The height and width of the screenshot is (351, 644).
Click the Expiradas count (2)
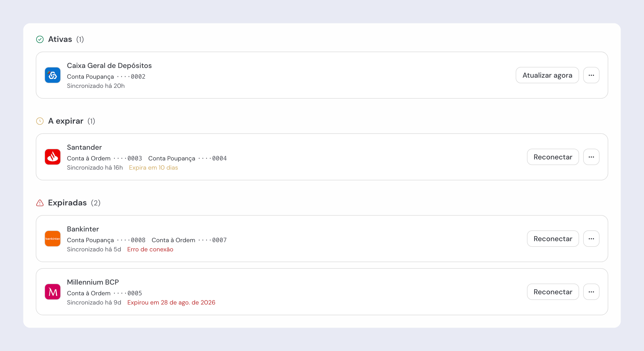click(x=96, y=203)
